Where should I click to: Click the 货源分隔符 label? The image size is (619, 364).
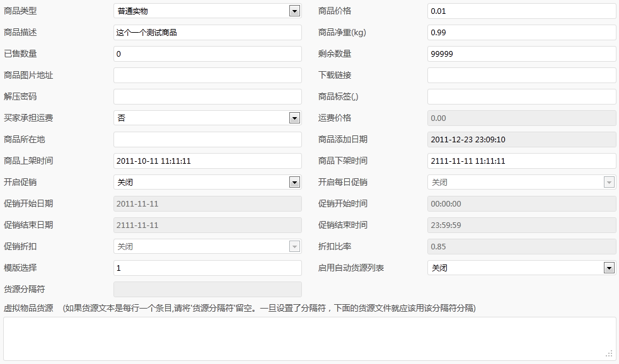click(x=25, y=289)
